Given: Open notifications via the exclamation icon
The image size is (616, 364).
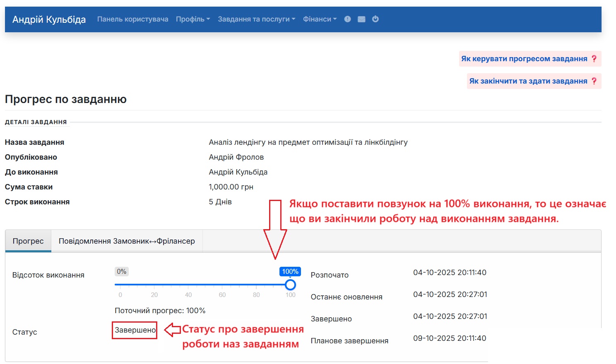Looking at the screenshot, I should [x=347, y=19].
